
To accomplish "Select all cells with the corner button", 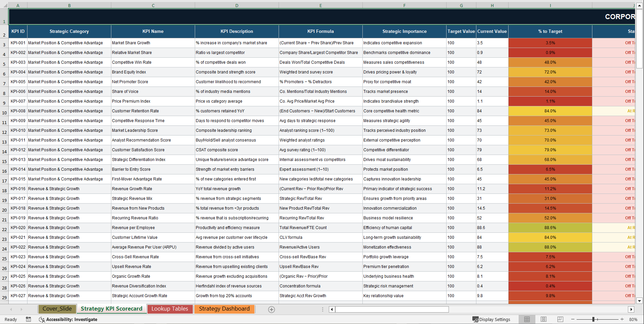I will tap(4, 5).
